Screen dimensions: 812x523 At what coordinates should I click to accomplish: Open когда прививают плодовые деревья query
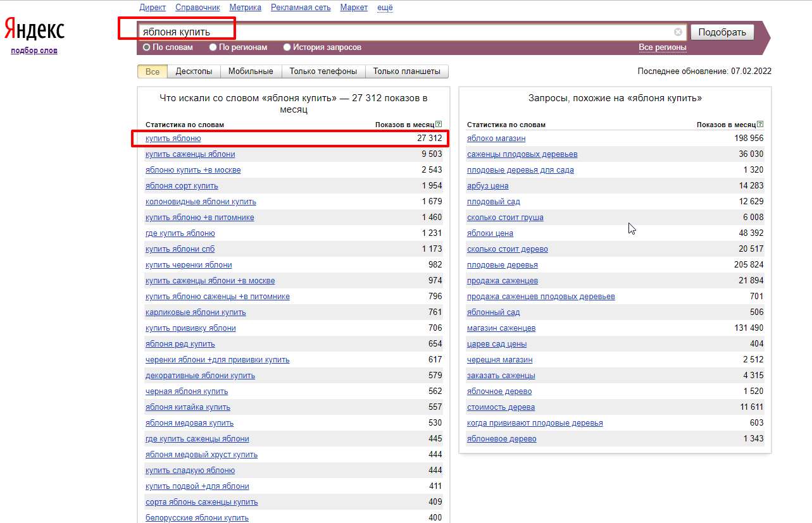pyautogui.click(x=535, y=423)
